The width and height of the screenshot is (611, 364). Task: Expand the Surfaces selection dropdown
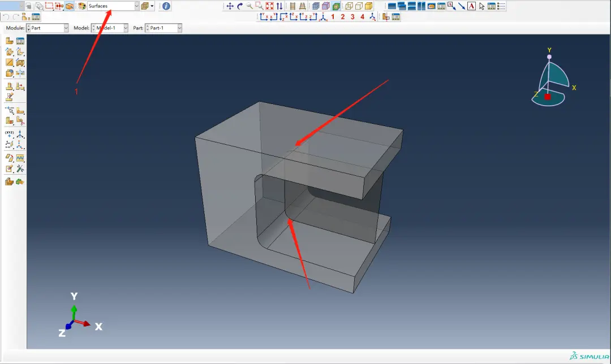pyautogui.click(x=113, y=6)
